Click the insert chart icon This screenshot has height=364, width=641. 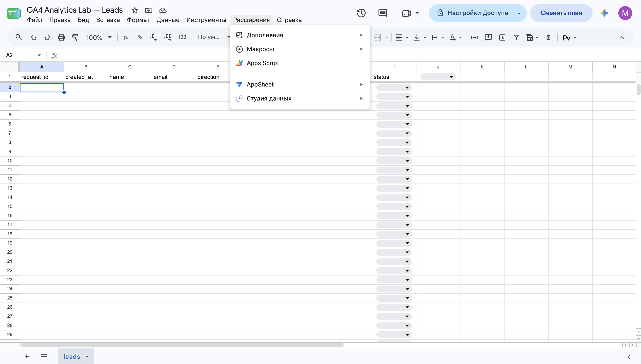tap(502, 37)
